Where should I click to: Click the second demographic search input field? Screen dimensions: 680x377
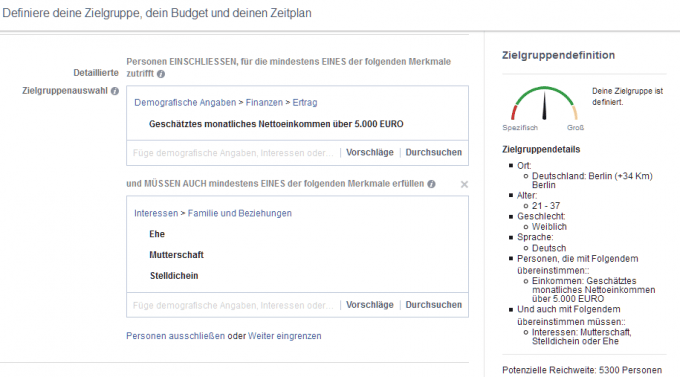(x=233, y=305)
